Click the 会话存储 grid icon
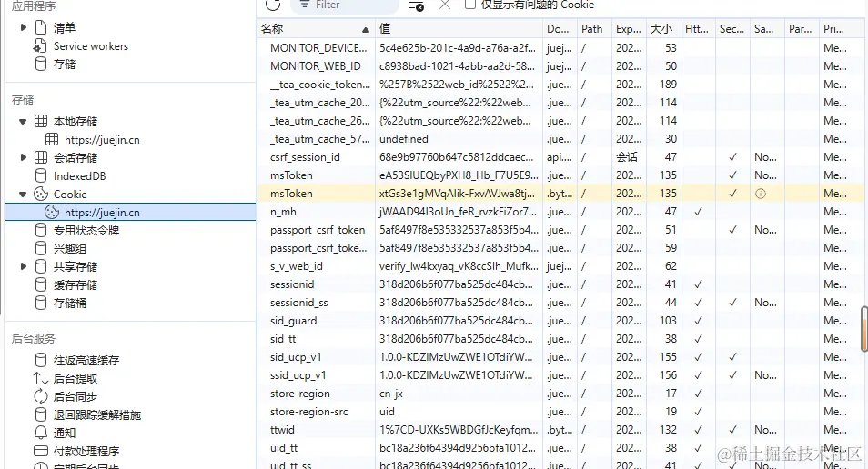The height and width of the screenshot is (469, 868). point(40,157)
